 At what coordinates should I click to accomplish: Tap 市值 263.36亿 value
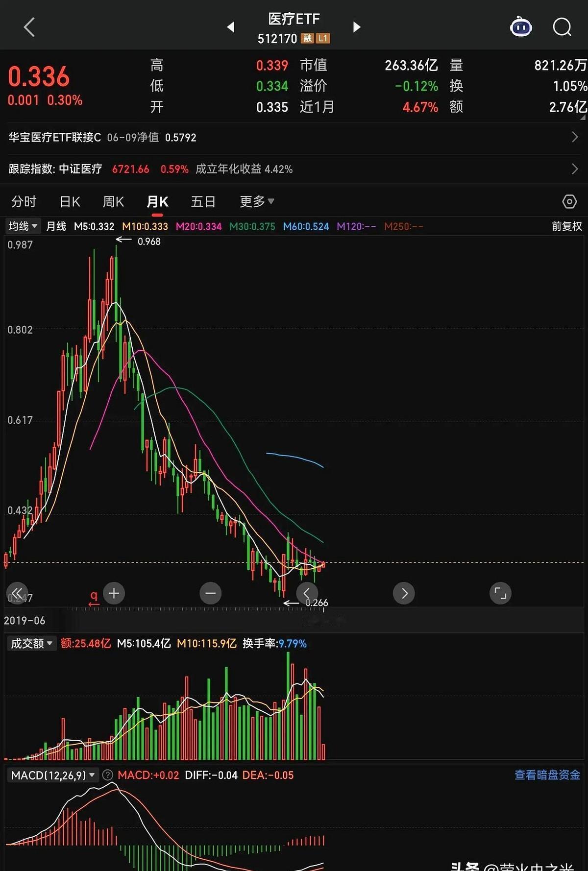(412, 65)
